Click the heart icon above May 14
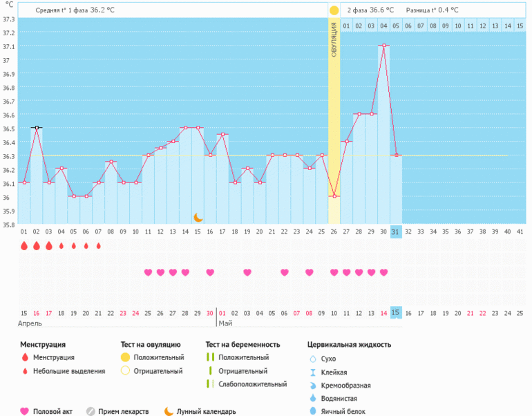 point(383,272)
